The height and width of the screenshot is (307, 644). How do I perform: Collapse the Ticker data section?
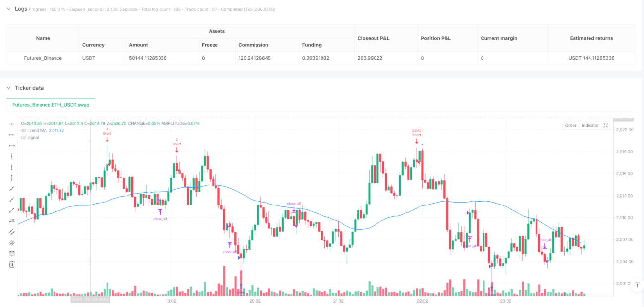(x=8, y=88)
